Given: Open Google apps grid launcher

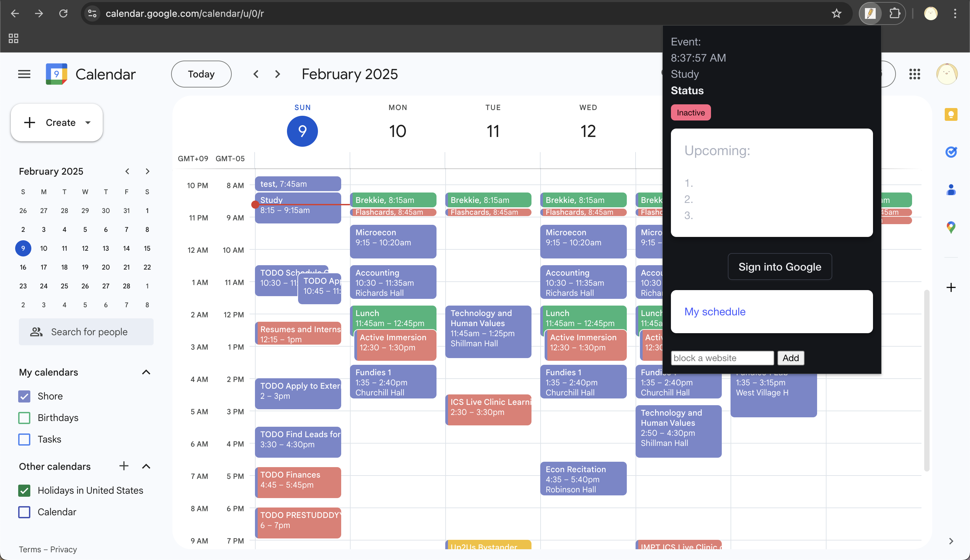Looking at the screenshot, I should [914, 74].
